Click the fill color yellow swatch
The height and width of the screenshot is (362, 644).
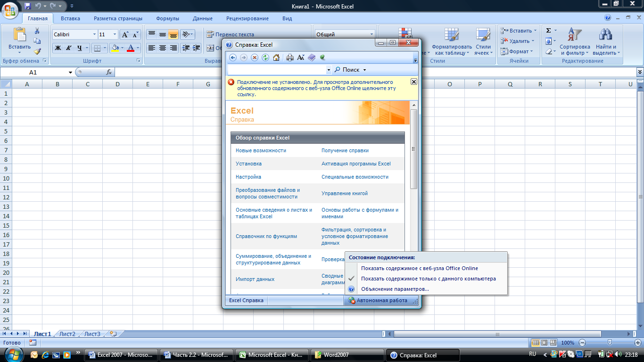(115, 48)
